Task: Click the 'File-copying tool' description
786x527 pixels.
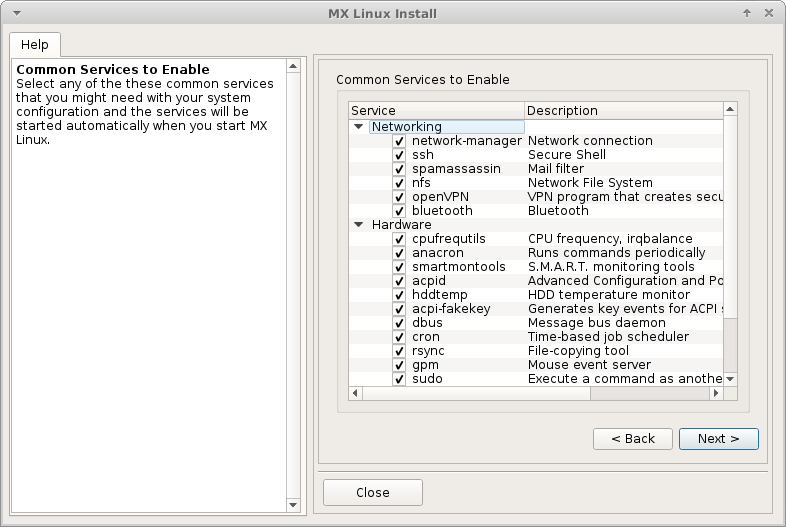Action: [x=578, y=351]
